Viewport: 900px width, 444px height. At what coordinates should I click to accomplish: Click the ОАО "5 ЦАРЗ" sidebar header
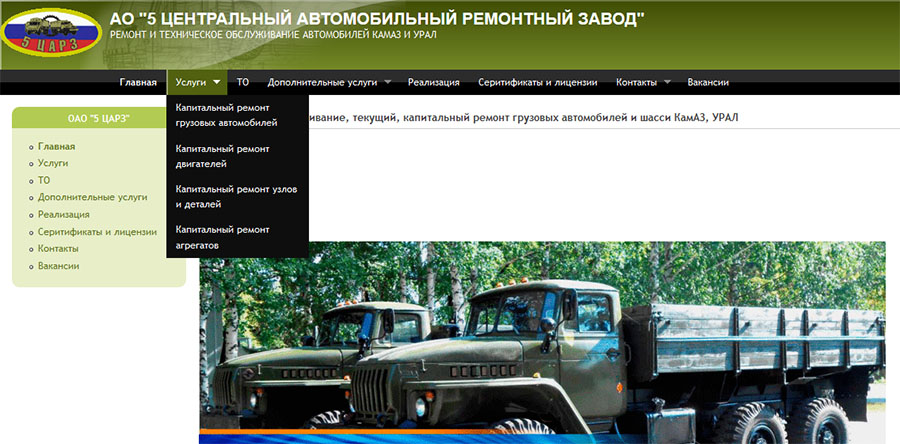(99, 118)
